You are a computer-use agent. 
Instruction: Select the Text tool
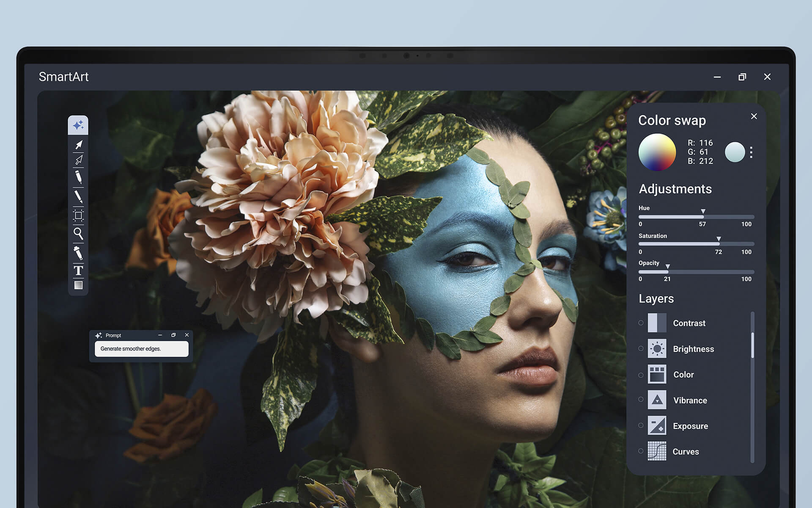[x=78, y=271]
